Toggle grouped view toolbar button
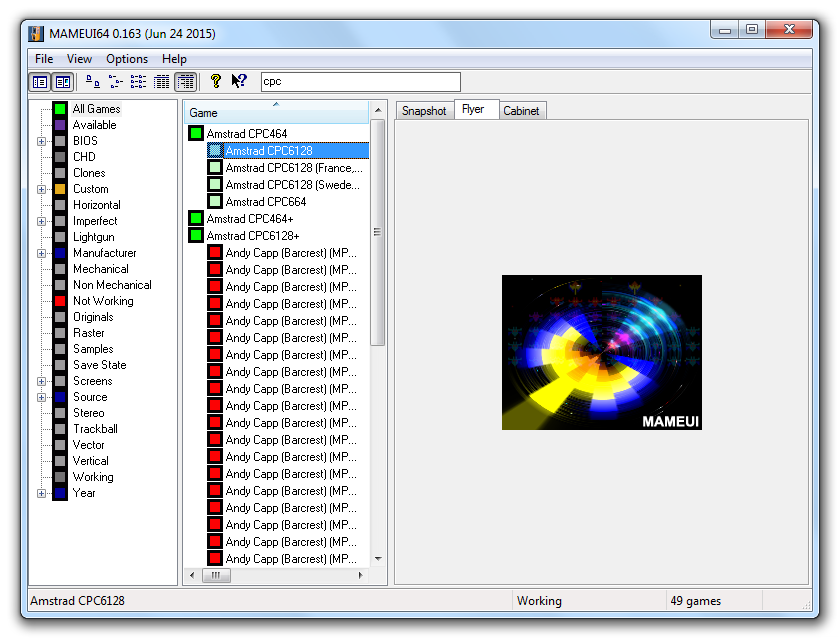This screenshot has height=640, width=839. point(186,82)
